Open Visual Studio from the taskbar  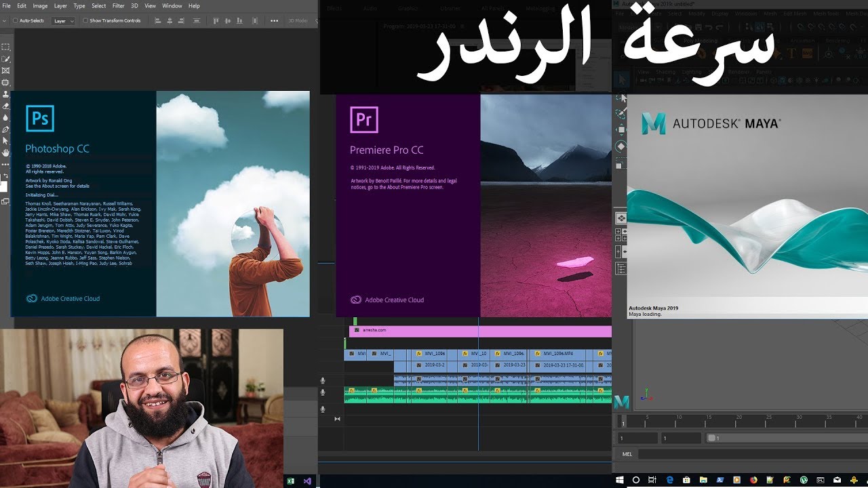(x=307, y=481)
